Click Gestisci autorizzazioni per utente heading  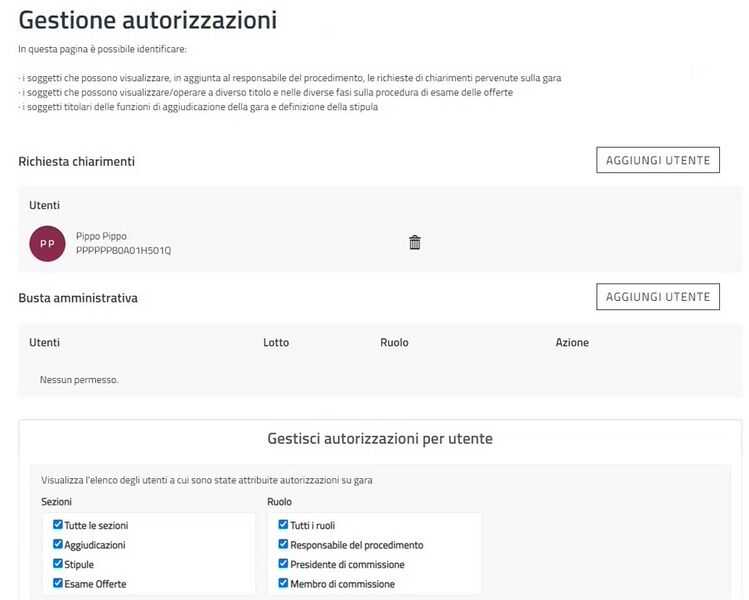click(380, 439)
